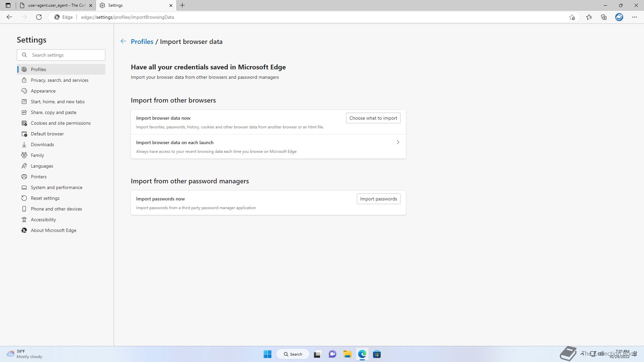The image size is (644, 362).
Task: Click Microsoft Edge taskbar icon
Action: (x=362, y=354)
